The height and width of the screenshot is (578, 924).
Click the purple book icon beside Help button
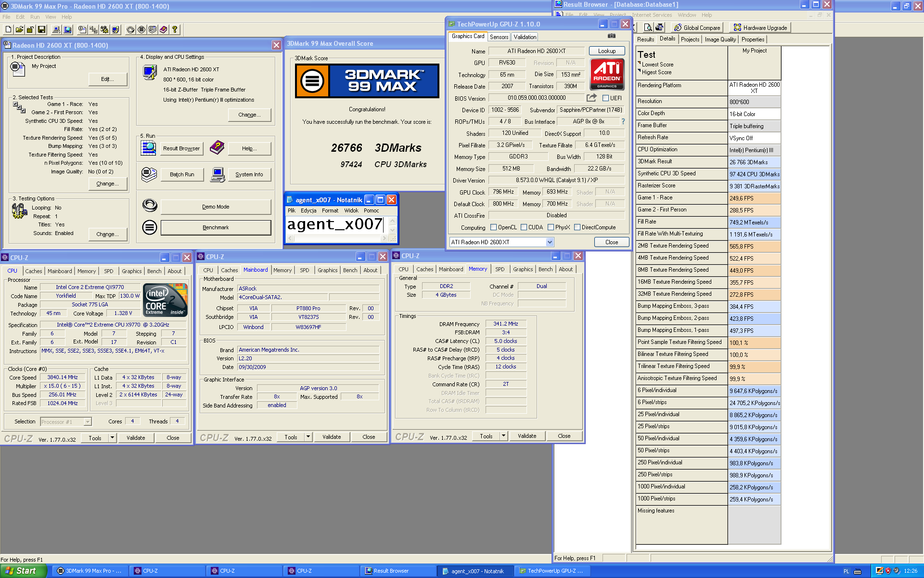coord(217,148)
